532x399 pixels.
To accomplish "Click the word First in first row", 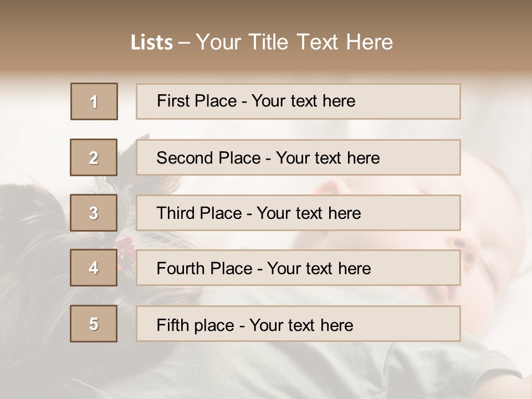I will click(x=172, y=101).
